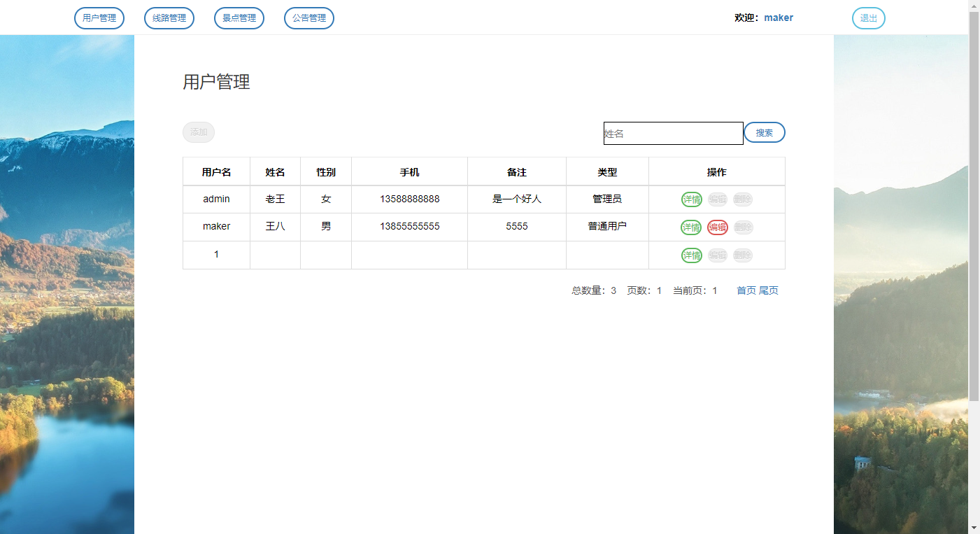
Task: Click phone number 13855555555
Action: click(x=410, y=226)
